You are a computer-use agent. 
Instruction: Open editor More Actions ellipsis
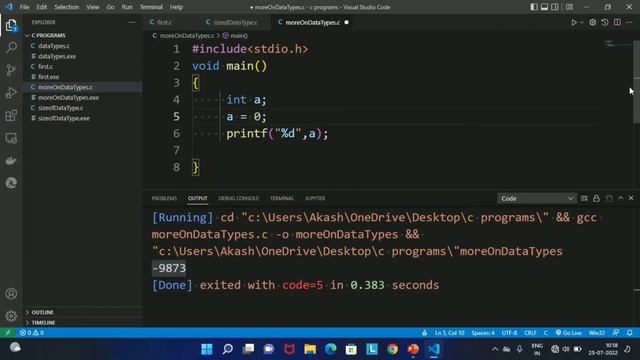pyautogui.click(x=629, y=22)
